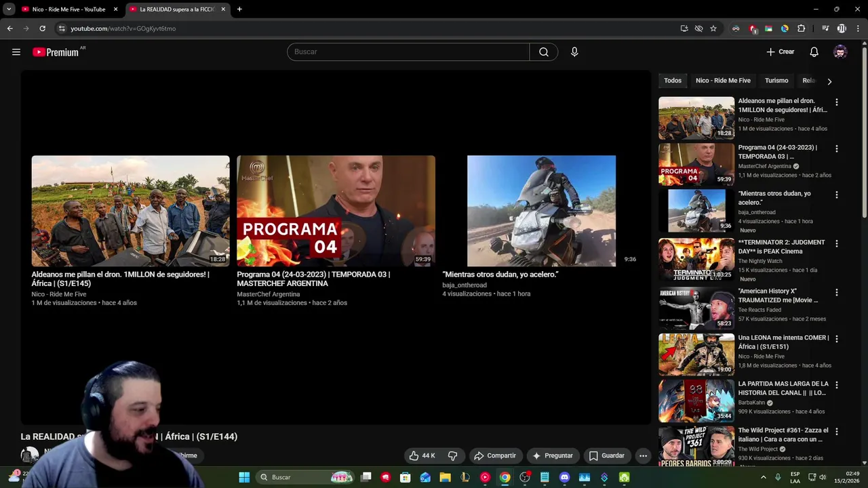Screen dimensions: 868x488
Task: Open Windows Start menu
Action: pos(244,477)
